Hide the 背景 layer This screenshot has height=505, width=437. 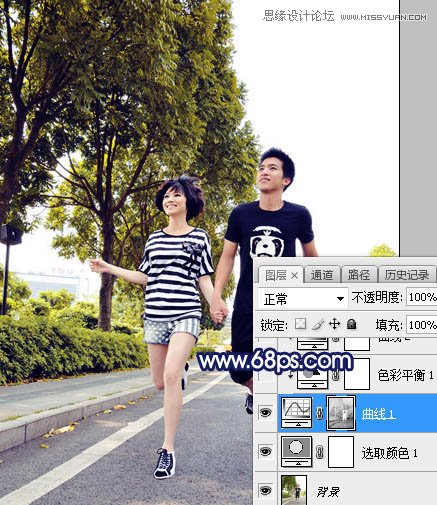click(x=266, y=490)
